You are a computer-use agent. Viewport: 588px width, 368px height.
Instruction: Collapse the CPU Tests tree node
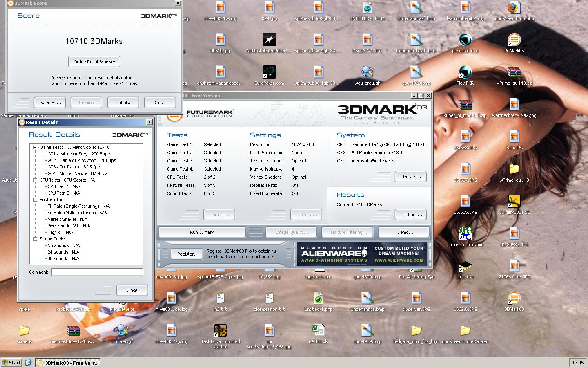click(x=35, y=180)
